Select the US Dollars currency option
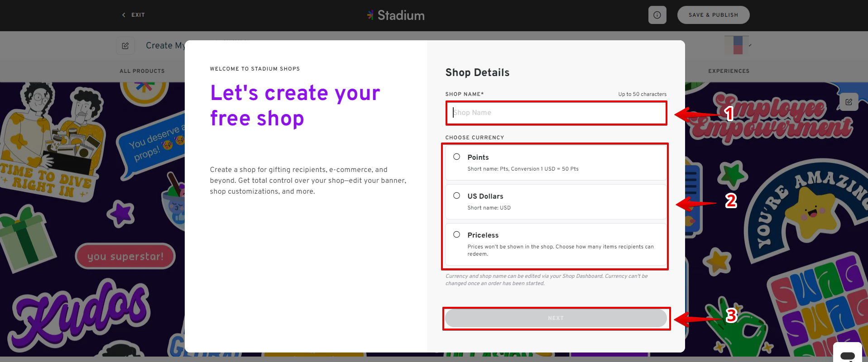This screenshot has height=362, width=868. point(456,196)
